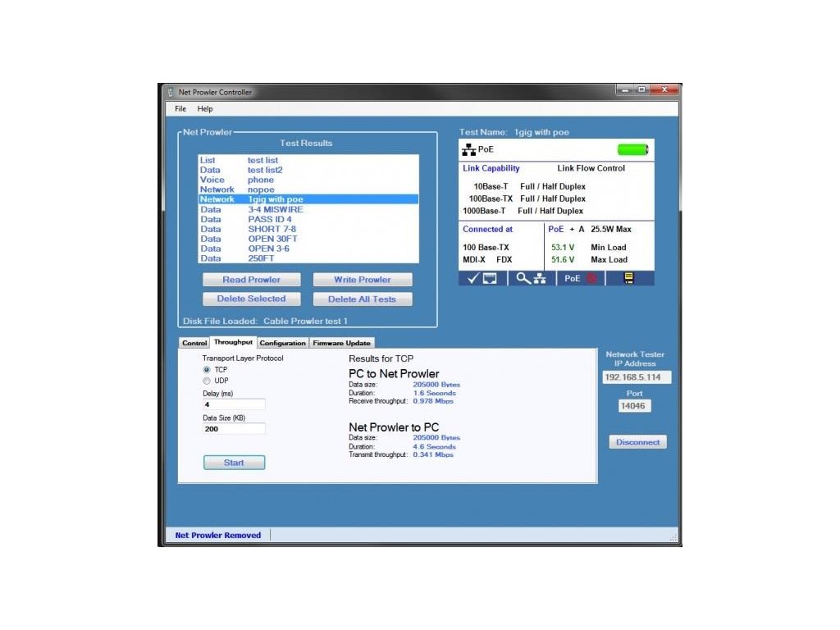Click the '0.978 Mbps' receive throughput value

point(433,400)
